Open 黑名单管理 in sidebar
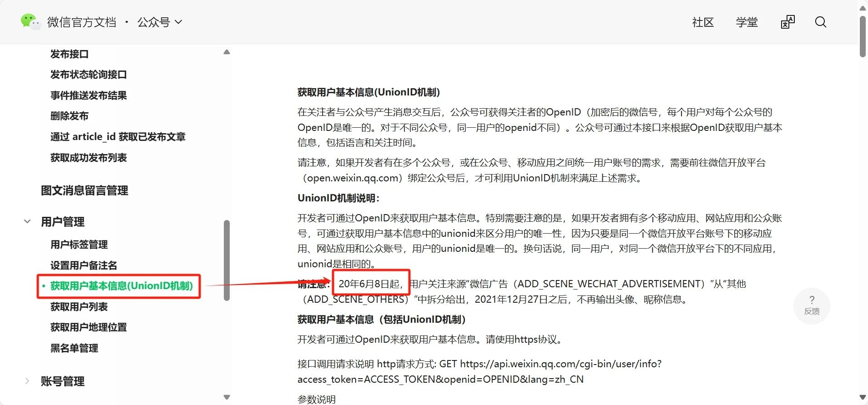The height and width of the screenshot is (405, 868). pyautogui.click(x=74, y=348)
